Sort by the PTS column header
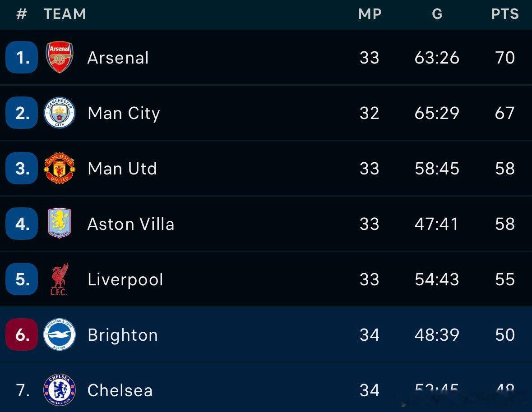 504,14
